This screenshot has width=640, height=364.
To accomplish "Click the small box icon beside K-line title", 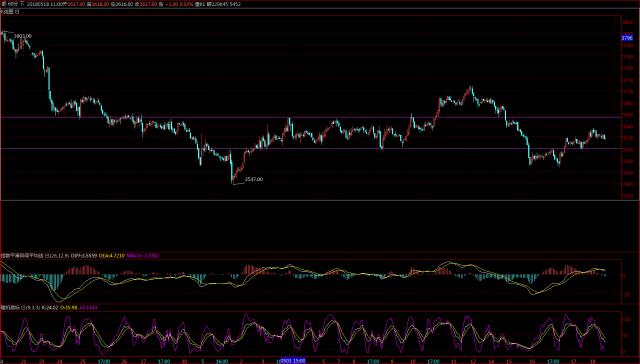I will point(17,12).
